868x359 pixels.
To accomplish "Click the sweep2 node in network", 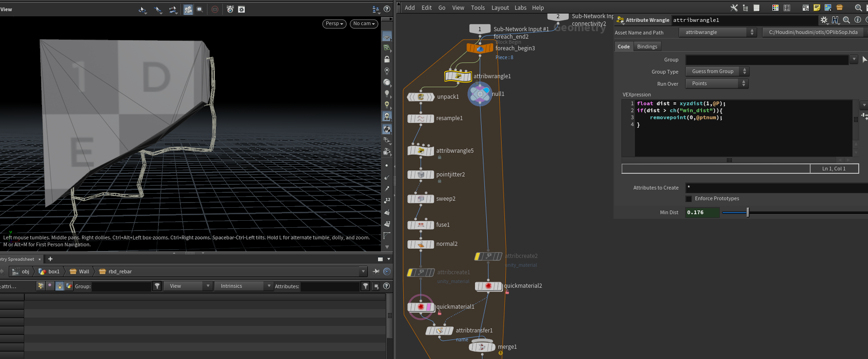I will pos(421,199).
